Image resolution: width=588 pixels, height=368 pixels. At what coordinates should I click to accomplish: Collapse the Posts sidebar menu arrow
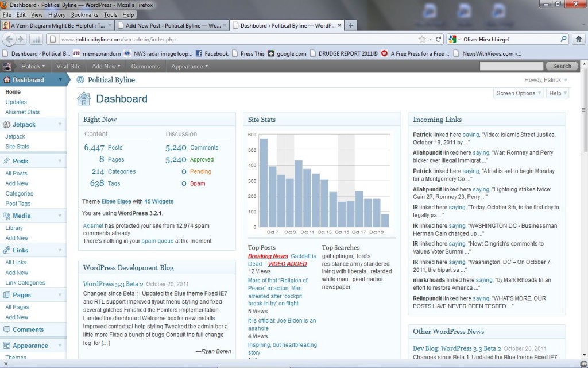pyautogui.click(x=60, y=161)
